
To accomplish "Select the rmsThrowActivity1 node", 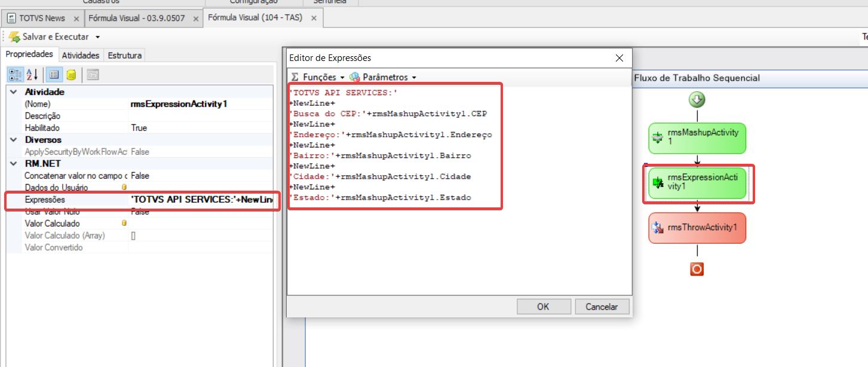I will pos(697,228).
